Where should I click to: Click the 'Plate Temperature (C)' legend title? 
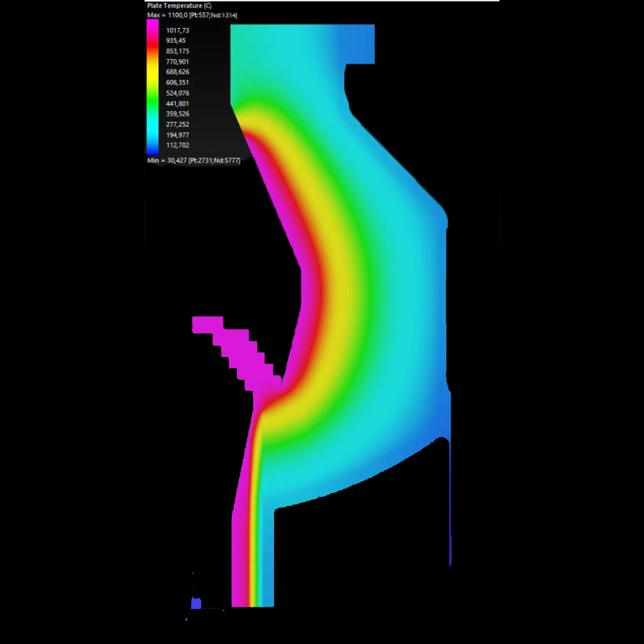179,6
